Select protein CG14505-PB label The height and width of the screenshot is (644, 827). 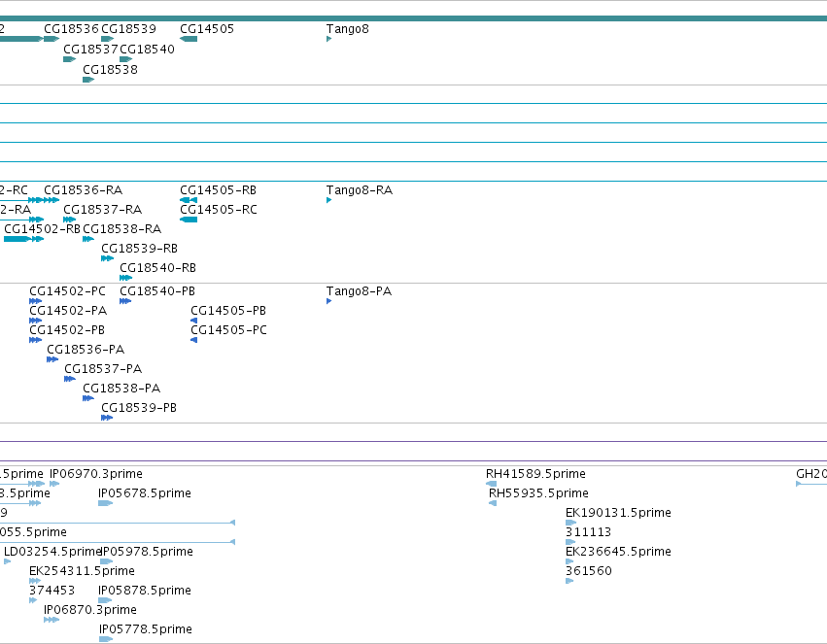pyautogui.click(x=228, y=311)
